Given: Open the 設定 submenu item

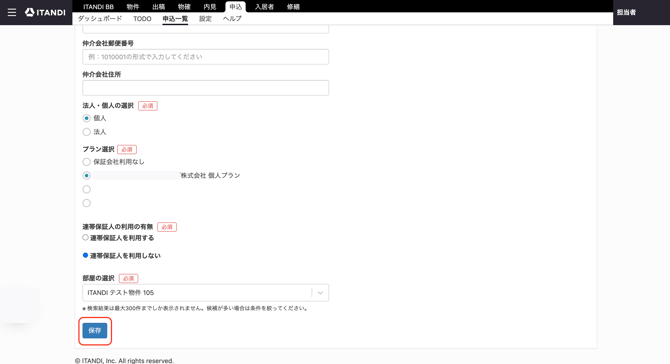Looking at the screenshot, I should 206,19.
